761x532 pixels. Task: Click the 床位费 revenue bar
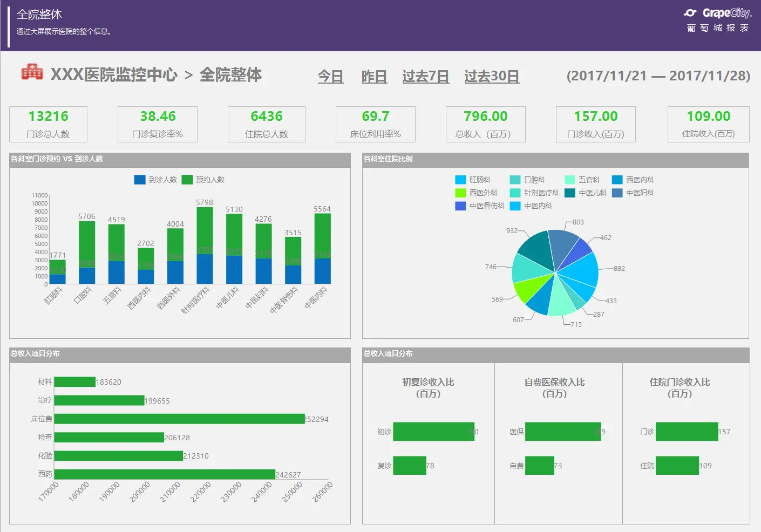click(x=180, y=419)
